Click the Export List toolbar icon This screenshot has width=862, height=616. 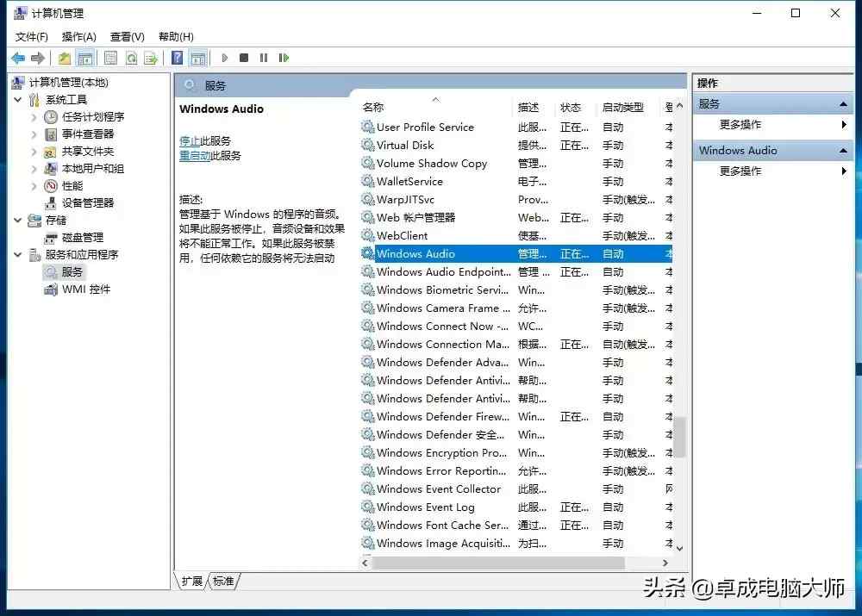pos(151,58)
